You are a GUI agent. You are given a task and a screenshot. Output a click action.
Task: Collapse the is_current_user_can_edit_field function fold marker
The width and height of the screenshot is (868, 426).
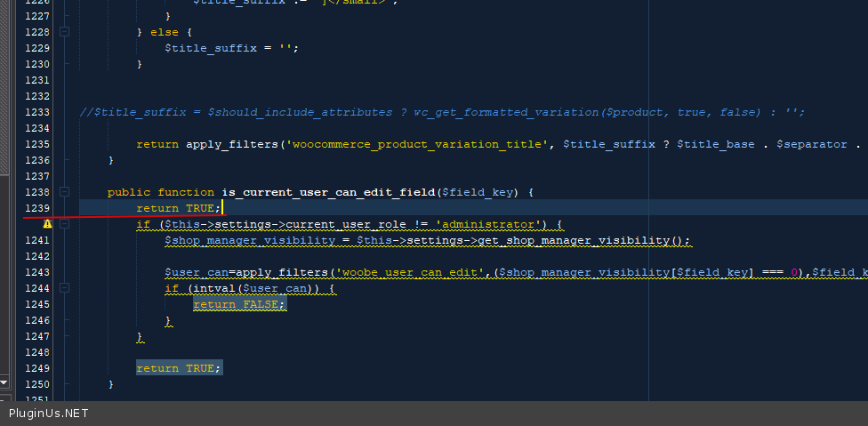click(64, 192)
